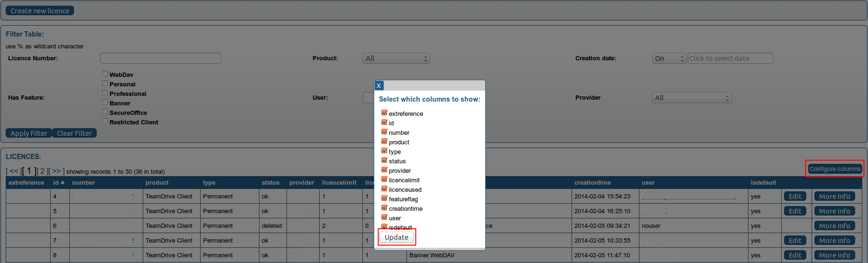Screen dimensions: 868x263
Task: Open Configure columns
Action: [835, 169]
